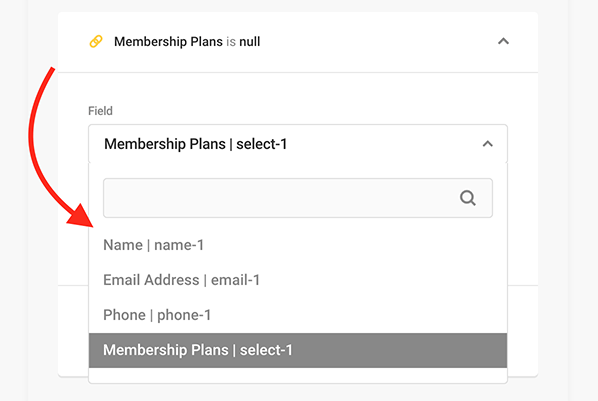Click the bold 'null' value in rule header
598x401 pixels.
(x=250, y=41)
